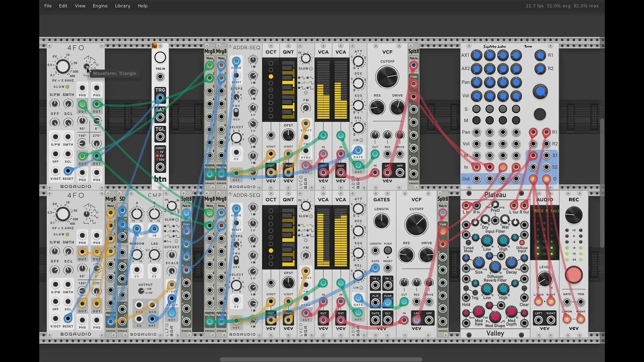Open the View menu
Viewport: 644px width, 362px height.
coord(80,6)
